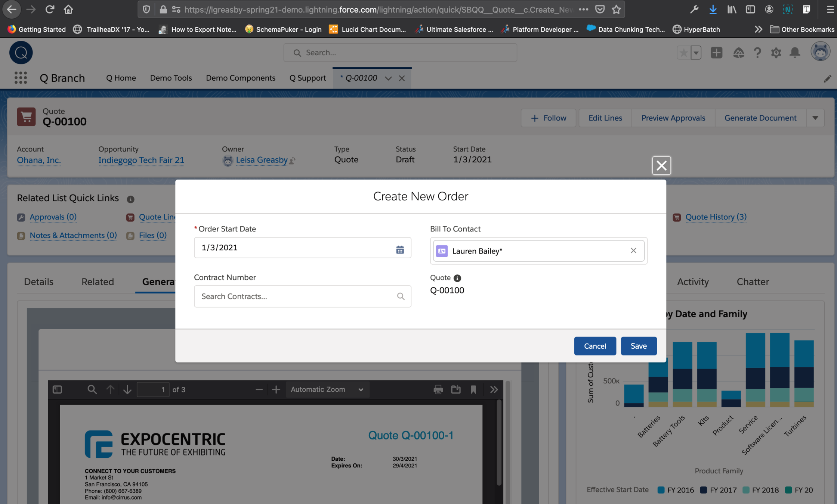
Task: Click the global create plus icon
Action: point(716,53)
